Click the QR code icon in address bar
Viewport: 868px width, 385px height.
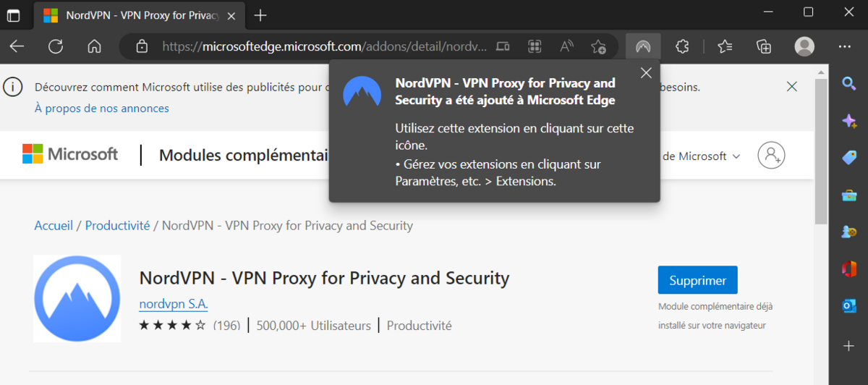point(535,46)
